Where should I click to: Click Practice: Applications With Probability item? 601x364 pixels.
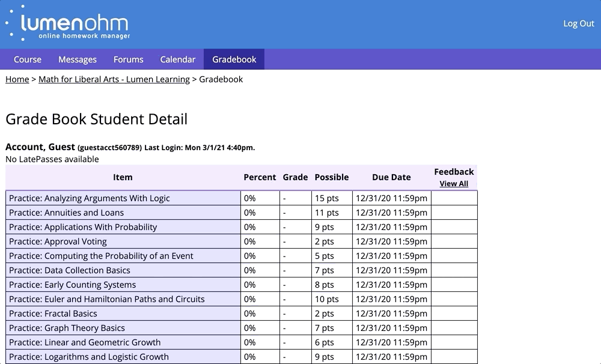[x=83, y=227]
